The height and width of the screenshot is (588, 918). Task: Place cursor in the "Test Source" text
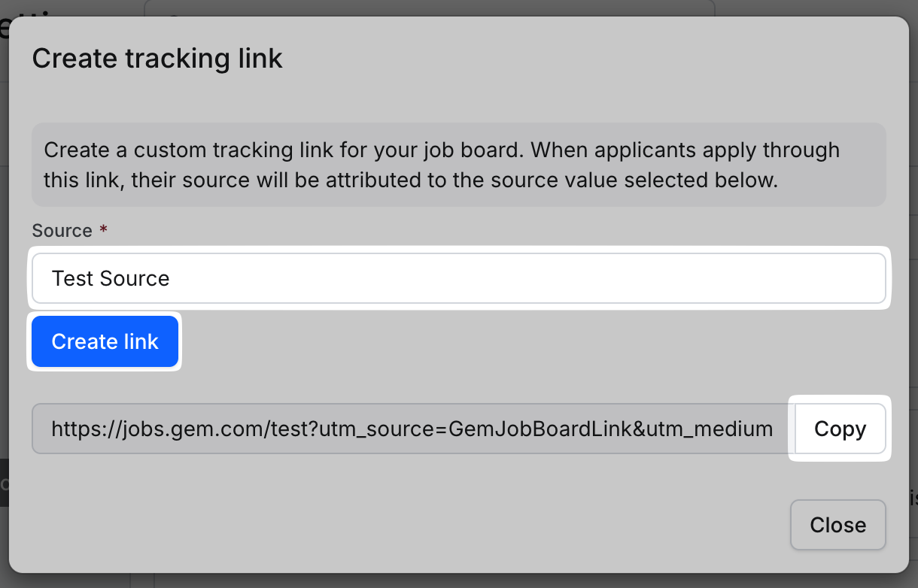[x=111, y=278]
